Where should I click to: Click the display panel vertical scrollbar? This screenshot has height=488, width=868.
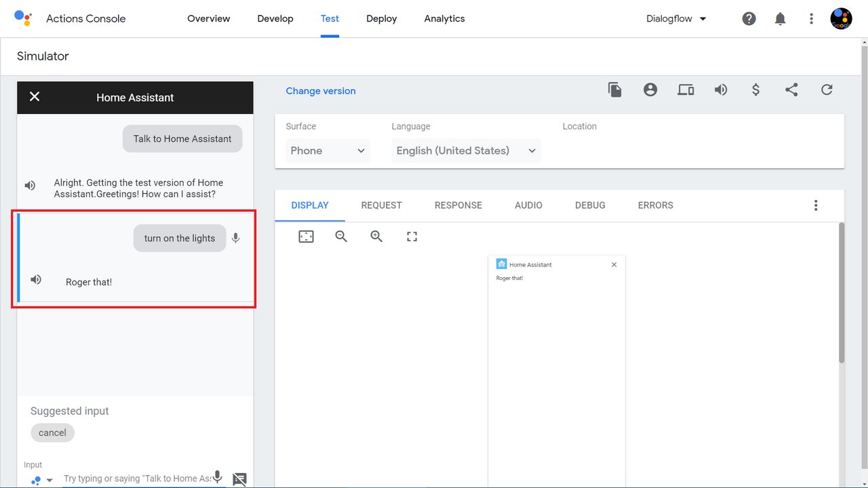click(x=842, y=293)
